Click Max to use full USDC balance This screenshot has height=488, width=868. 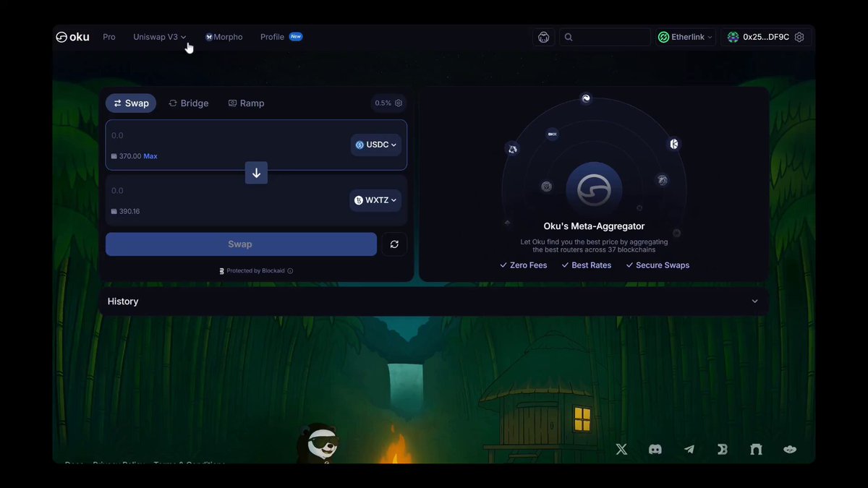(150, 156)
